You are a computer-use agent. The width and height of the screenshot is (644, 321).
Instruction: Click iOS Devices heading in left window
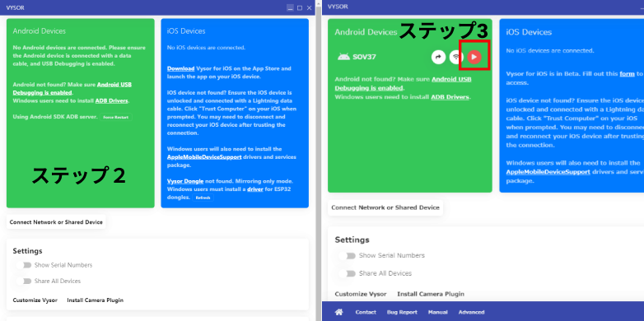[186, 31]
